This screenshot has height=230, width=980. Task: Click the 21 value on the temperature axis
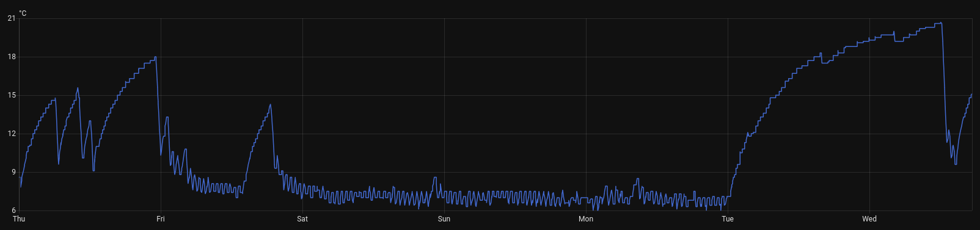[12, 18]
